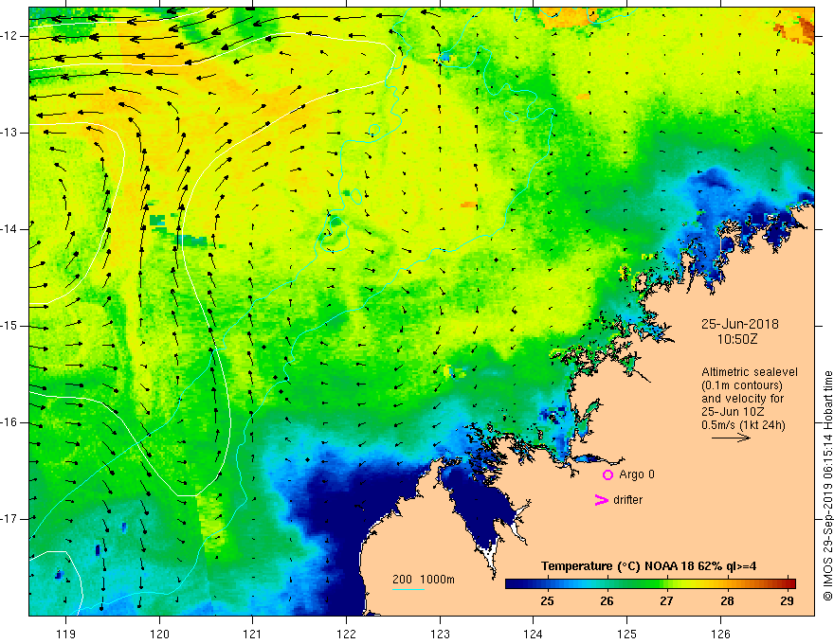Click the Altimetric sealevel legend text

(x=750, y=372)
